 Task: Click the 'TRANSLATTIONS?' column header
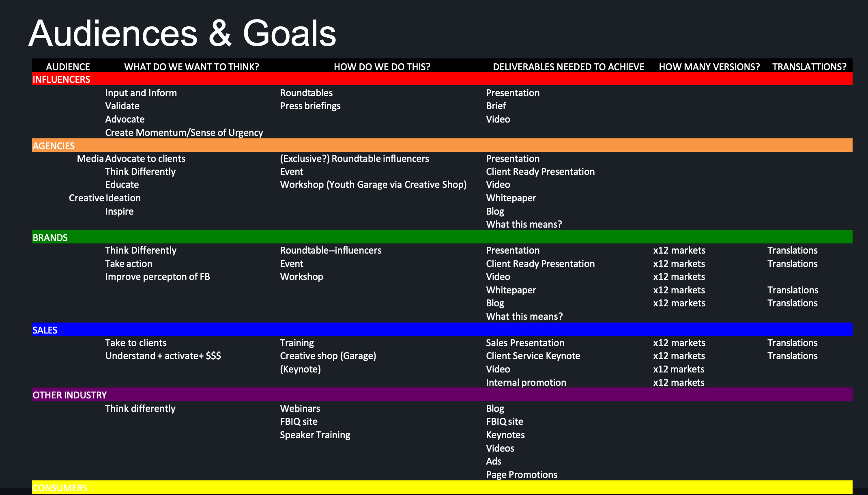click(809, 67)
